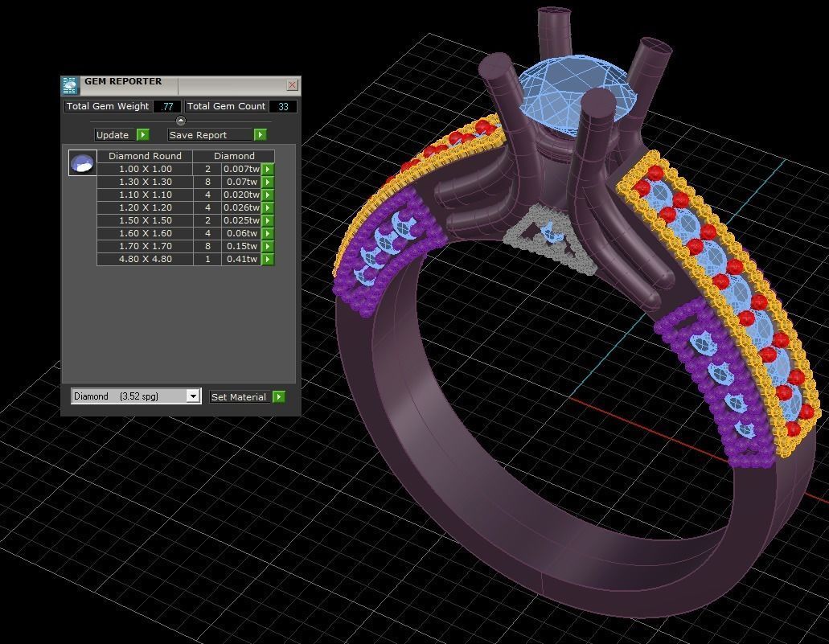Click the green arrow for the 1.30 X 1.30 row
The width and height of the screenshot is (829, 644).
[x=268, y=182]
